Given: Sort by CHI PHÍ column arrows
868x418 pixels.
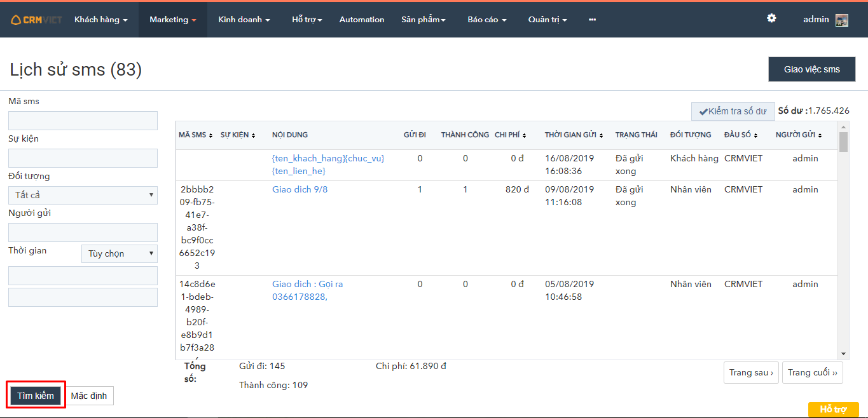Looking at the screenshot, I should pyautogui.click(x=524, y=135).
